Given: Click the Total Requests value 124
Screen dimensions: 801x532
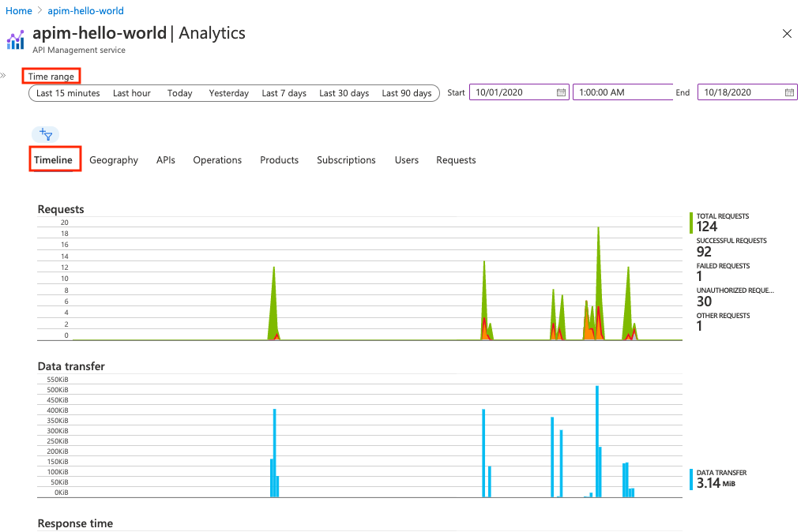Looking at the screenshot, I should click(707, 227).
